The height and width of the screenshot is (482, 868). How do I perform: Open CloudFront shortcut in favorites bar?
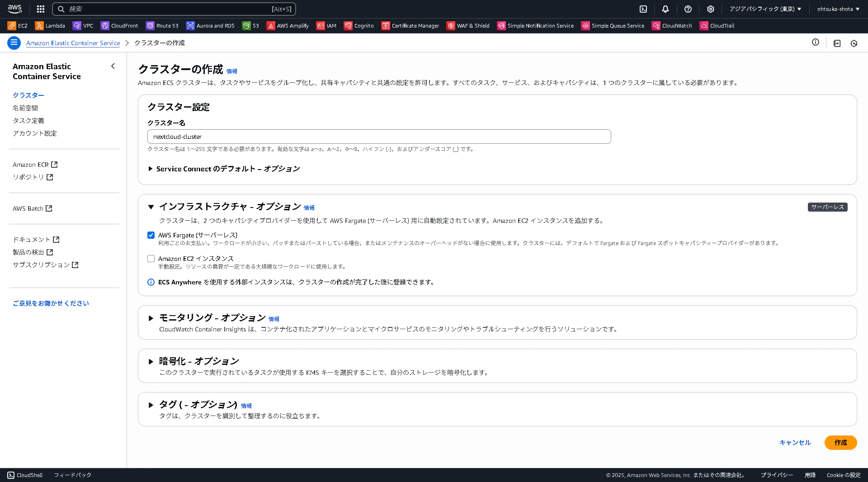119,26
